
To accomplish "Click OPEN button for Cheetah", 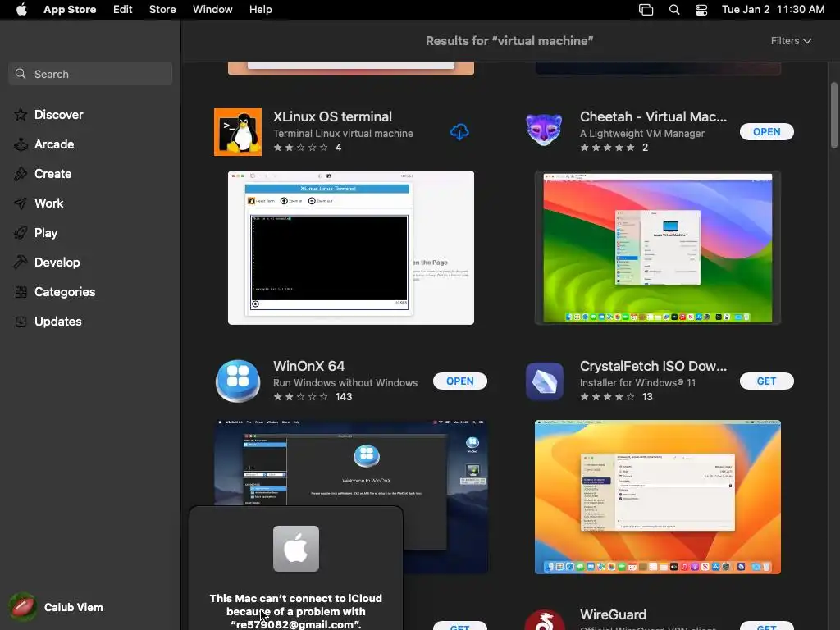I will tap(767, 132).
